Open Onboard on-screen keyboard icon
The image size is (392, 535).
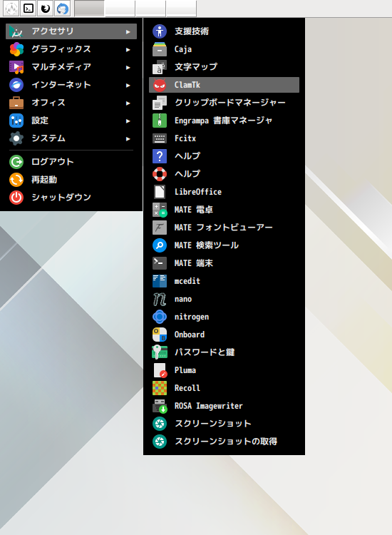tap(160, 335)
